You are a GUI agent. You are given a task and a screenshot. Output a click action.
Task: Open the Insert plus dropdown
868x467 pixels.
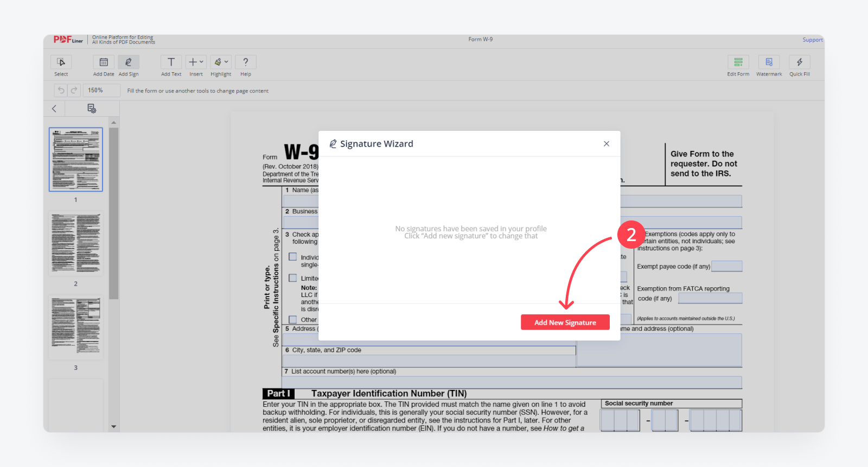point(196,62)
